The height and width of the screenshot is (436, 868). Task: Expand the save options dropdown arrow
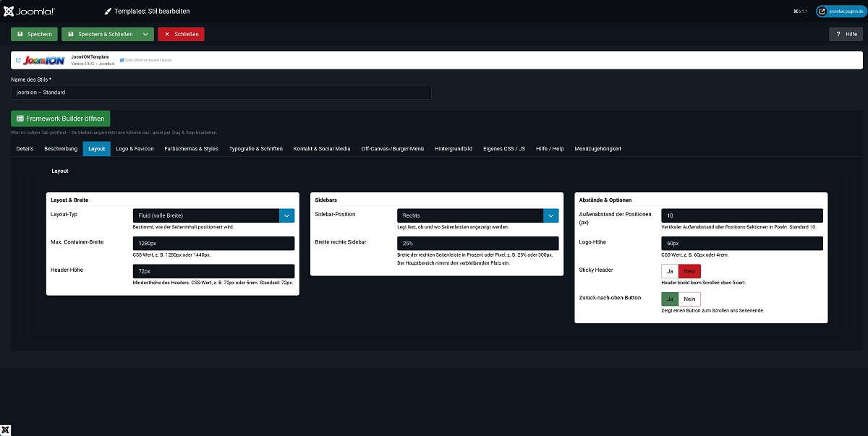(x=145, y=34)
